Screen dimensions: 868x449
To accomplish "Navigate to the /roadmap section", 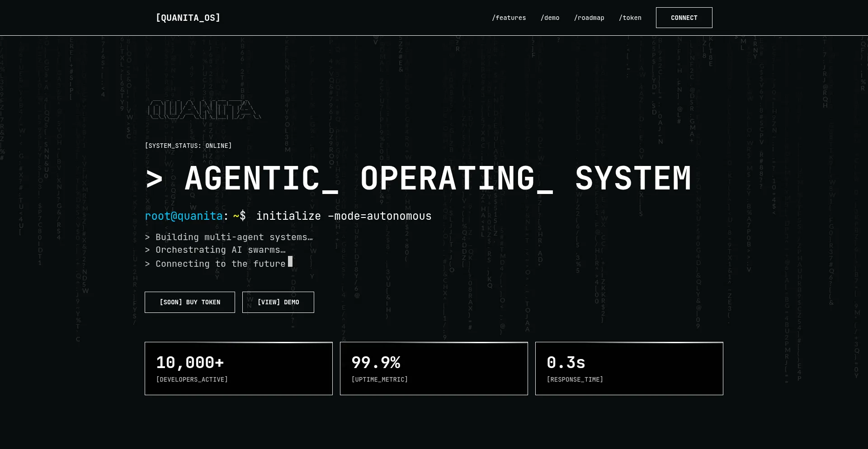I will (x=589, y=18).
